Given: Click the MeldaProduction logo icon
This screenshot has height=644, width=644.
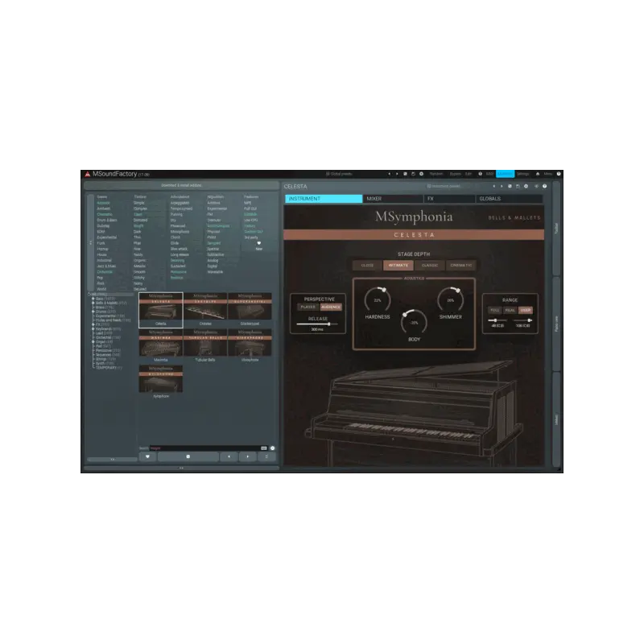Looking at the screenshot, I should [88, 174].
